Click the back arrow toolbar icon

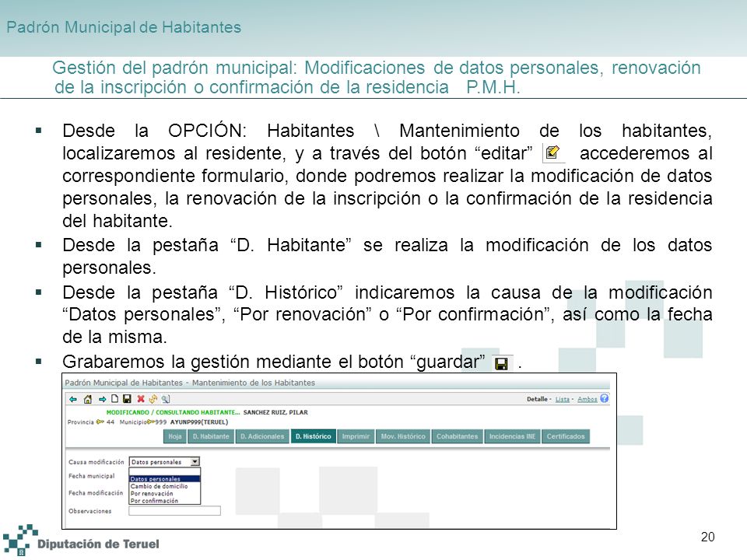(x=73, y=399)
